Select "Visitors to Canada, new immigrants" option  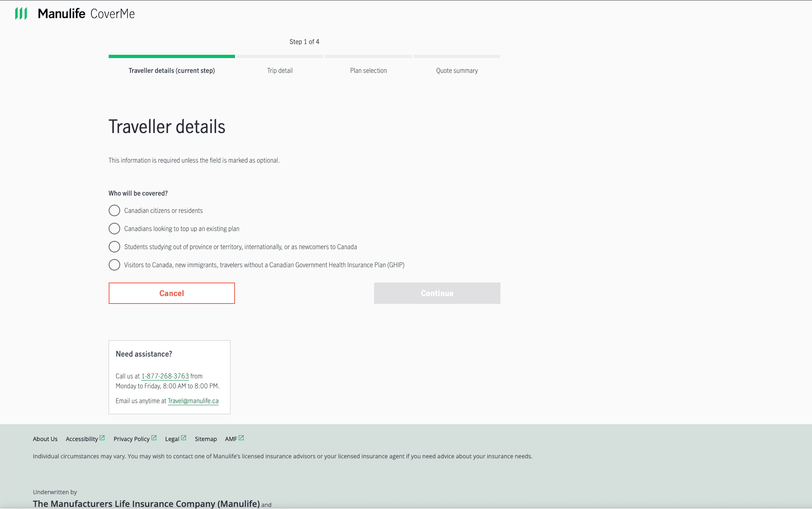(x=114, y=265)
